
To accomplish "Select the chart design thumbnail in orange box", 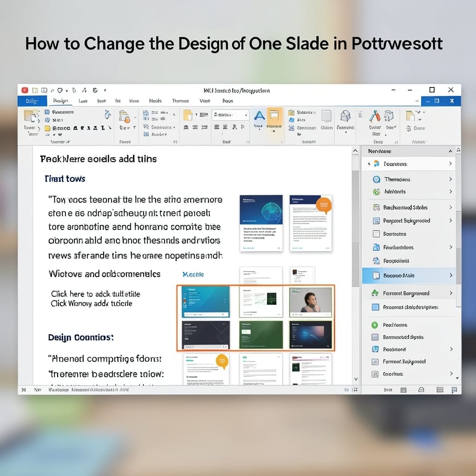I will [261, 302].
